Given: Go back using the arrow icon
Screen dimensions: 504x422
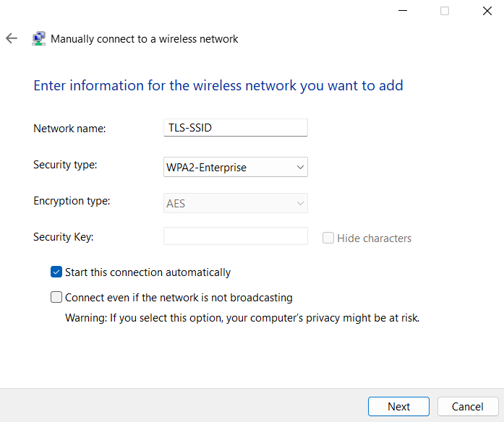Looking at the screenshot, I should (12, 38).
